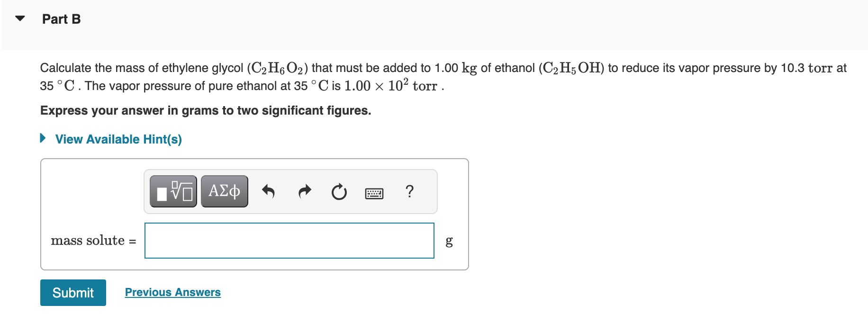Screen dimensions: 868x314
Task: Switch to the equation editor toolbar
Action: tap(173, 191)
